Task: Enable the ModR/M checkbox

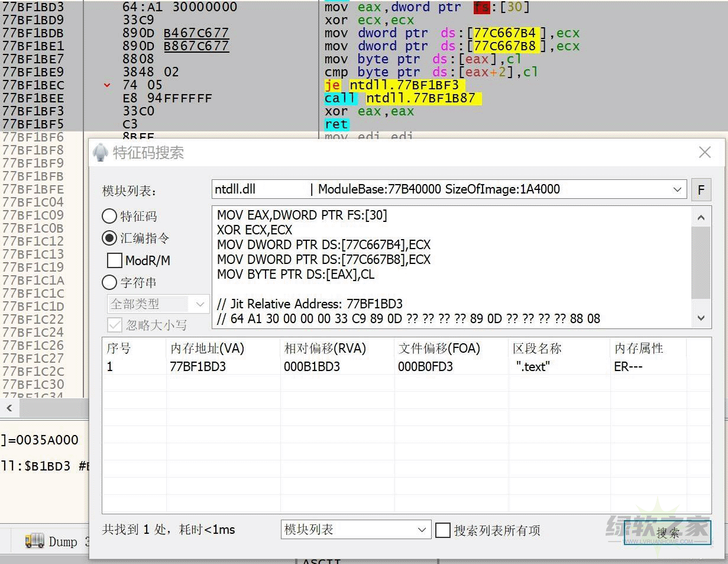Action: (115, 260)
